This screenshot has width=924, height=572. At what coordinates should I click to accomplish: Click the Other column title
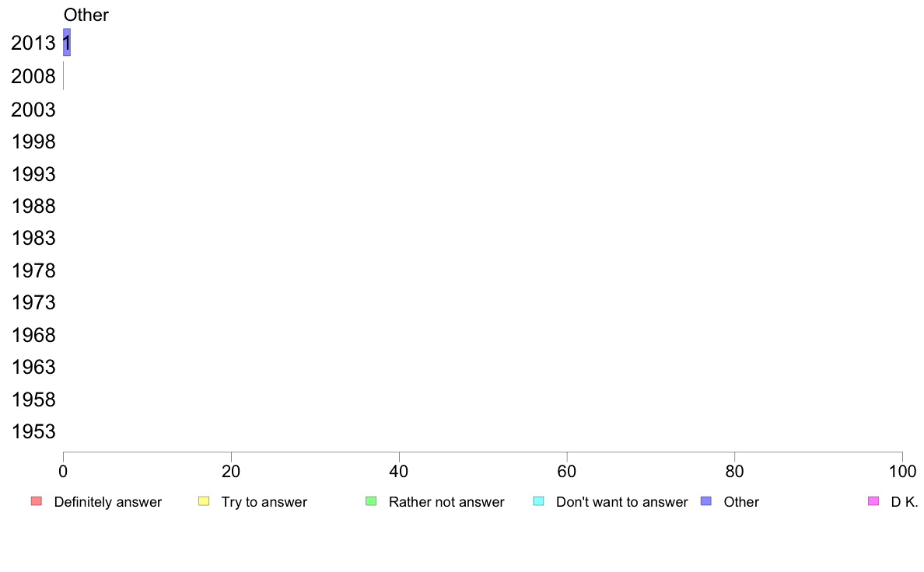(x=86, y=15)
